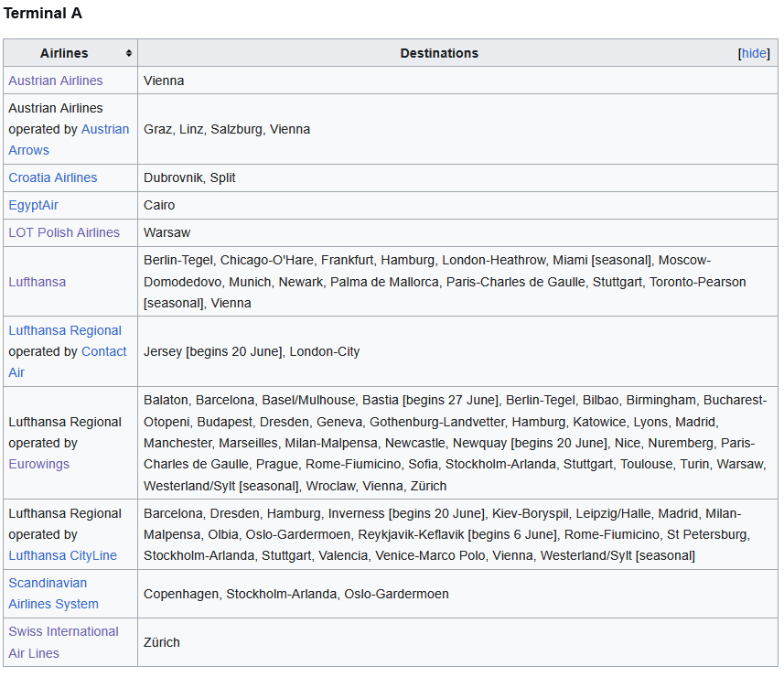The image size is (784, 677).
Task: Open the Lufthansa CityLine link
Action: pos(63,555)
